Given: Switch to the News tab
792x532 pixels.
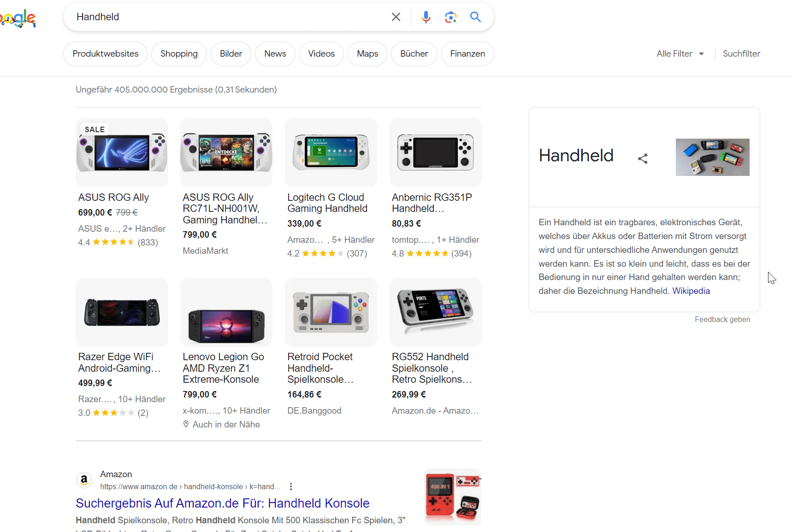Looking at the screenshot, I should [275, 54].
